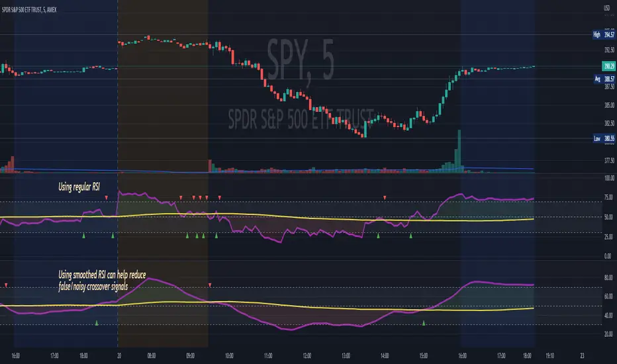Click the 25.00 level on RSI axis
The width and height of the screenshot is (617, 364).
click(609, 237)
